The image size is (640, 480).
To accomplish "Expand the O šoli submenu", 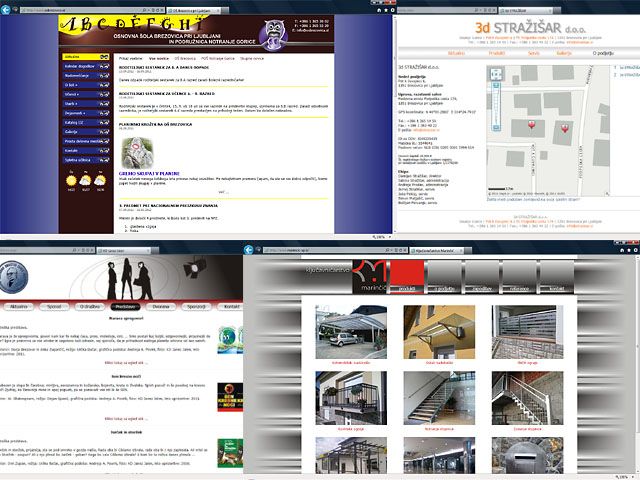I will 86,85.
